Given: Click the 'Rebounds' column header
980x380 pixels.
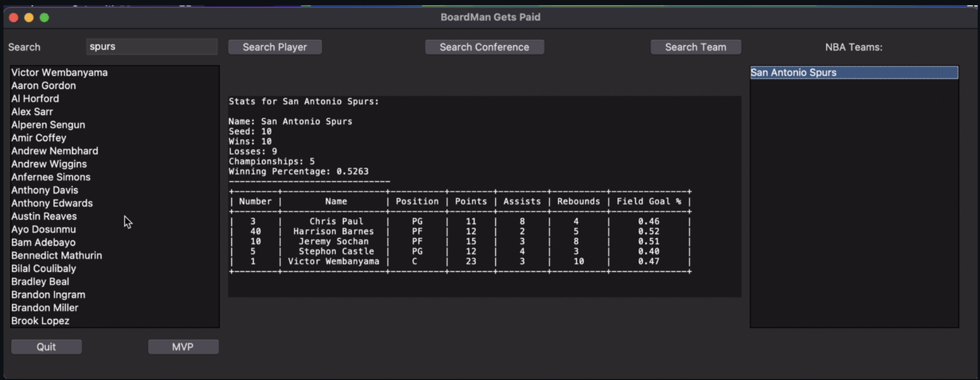Looking at the screenshot, I should coord(578,202).
